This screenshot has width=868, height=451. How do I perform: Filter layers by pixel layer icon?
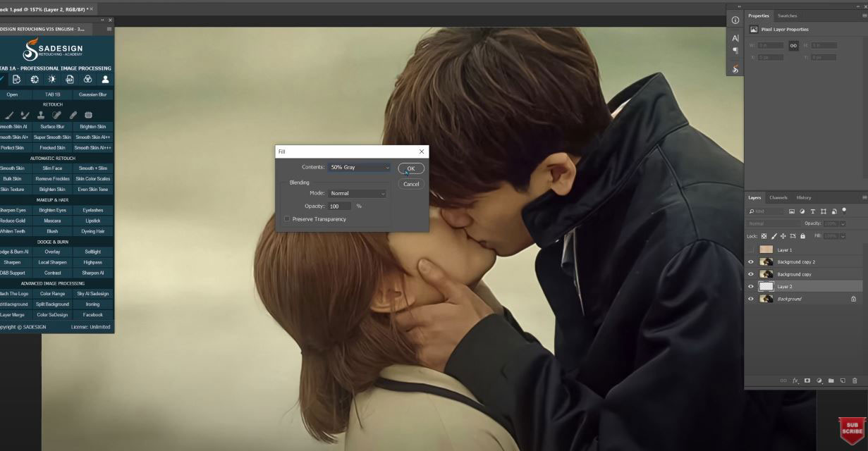coord(792,211)
